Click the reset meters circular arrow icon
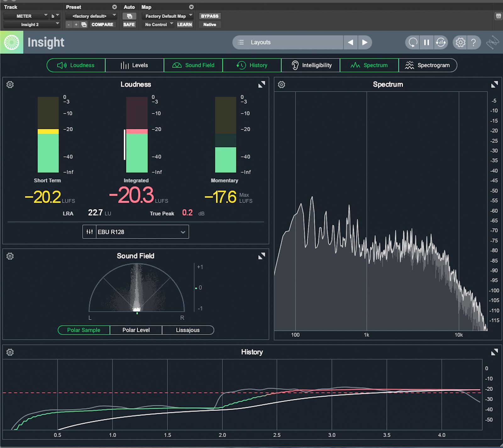 tap(413, 42)
